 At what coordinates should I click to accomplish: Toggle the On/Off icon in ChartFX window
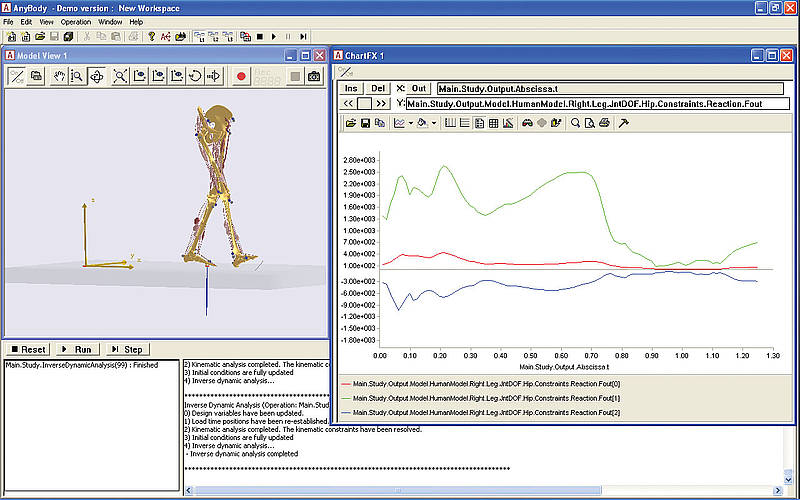coord(346,71)
